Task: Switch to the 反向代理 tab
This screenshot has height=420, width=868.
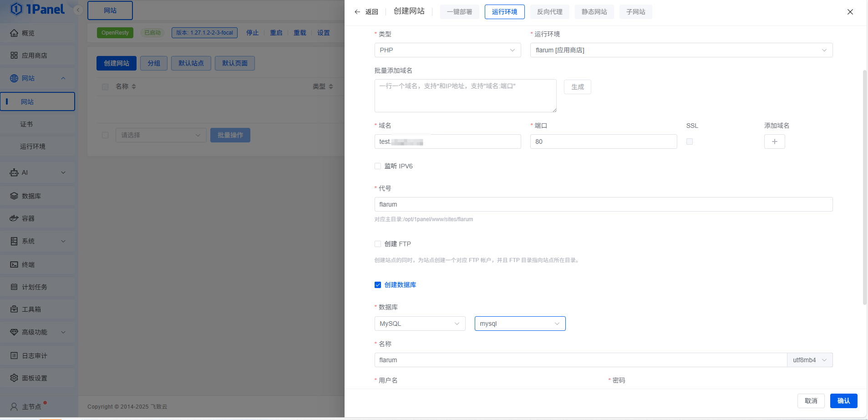Action: pyautogui.click(x=549, y=12)
